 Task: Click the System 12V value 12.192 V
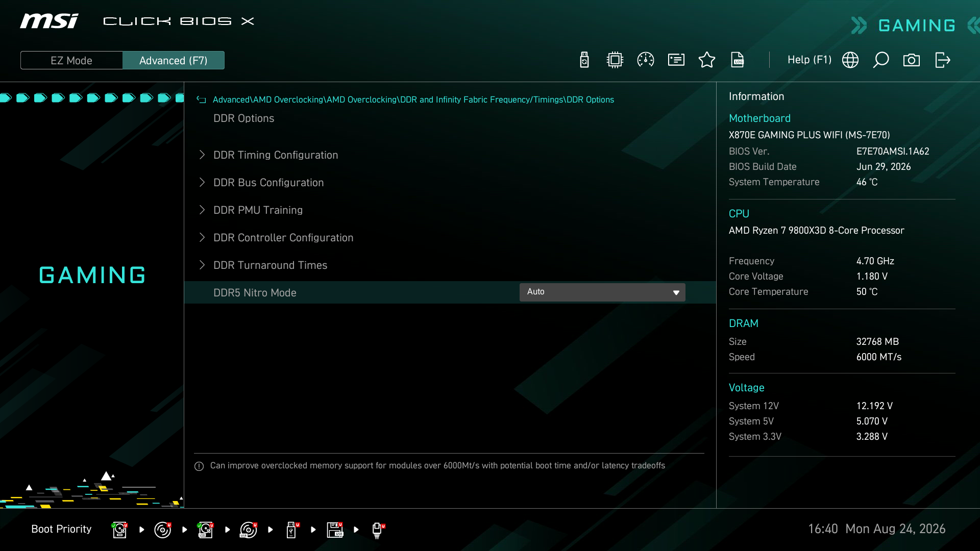[x=874, y=406]
